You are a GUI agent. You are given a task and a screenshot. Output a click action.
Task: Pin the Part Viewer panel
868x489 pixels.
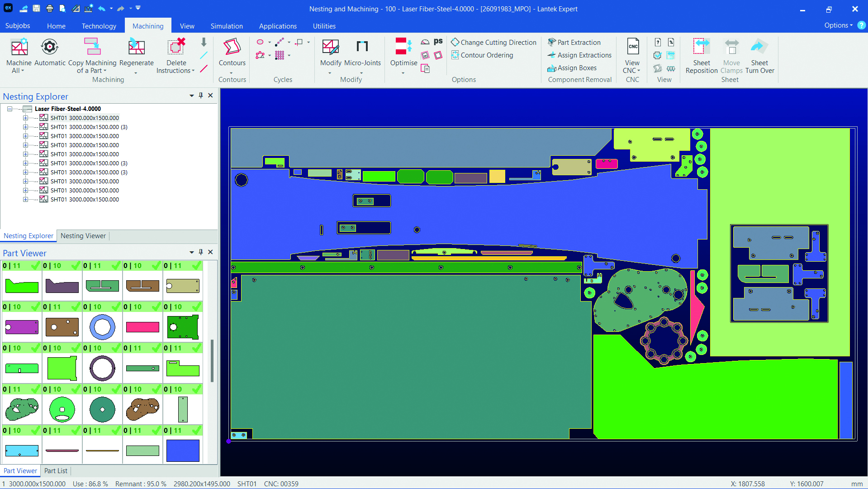201,252
